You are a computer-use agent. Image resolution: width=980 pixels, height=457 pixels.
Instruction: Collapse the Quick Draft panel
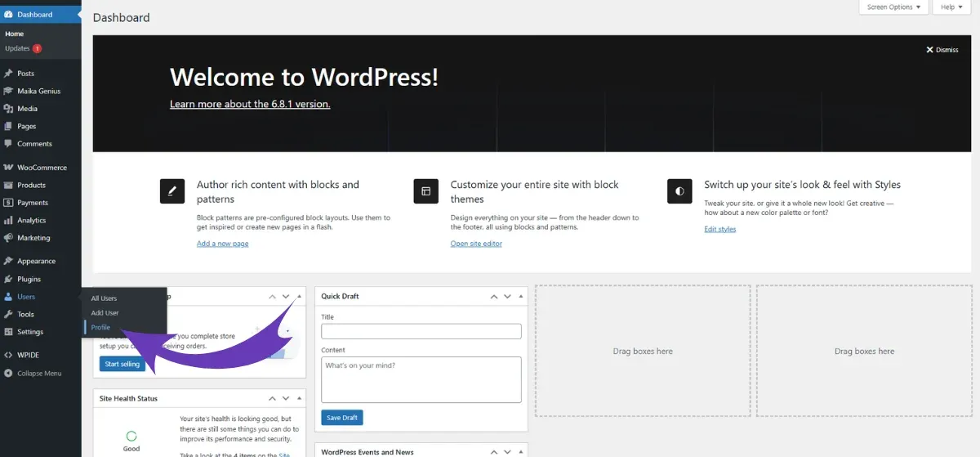pos(520,296)
